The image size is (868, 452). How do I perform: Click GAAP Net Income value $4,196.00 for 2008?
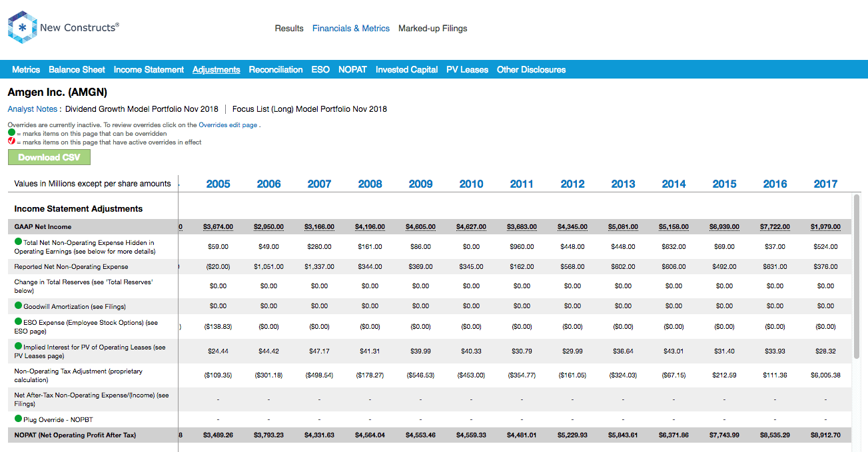370,227
